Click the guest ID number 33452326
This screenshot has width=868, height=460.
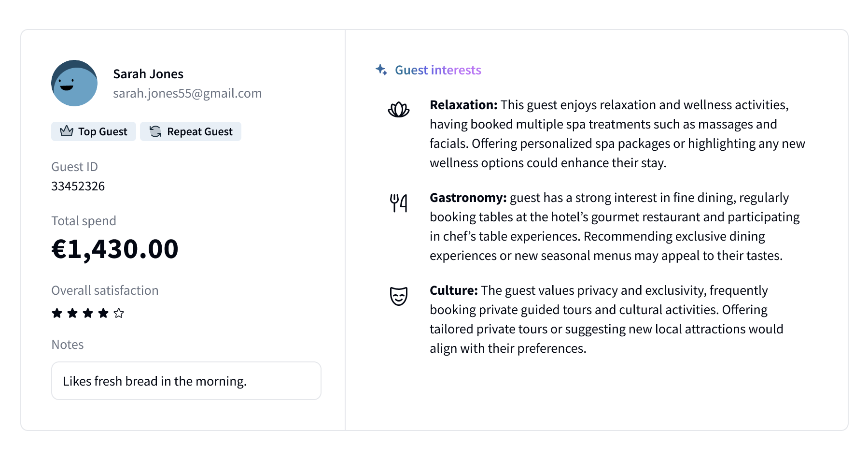78,186
